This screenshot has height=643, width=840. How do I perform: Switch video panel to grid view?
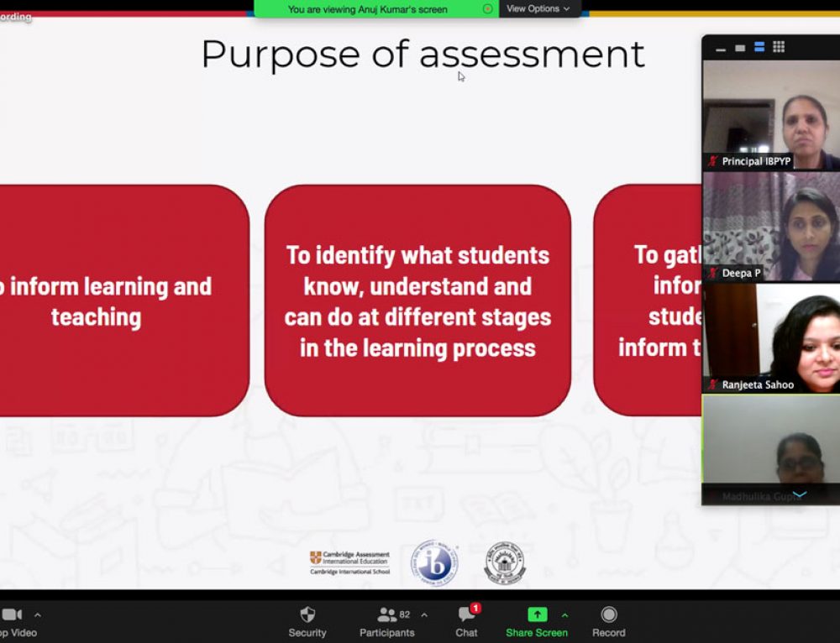(x=779, y=48)
